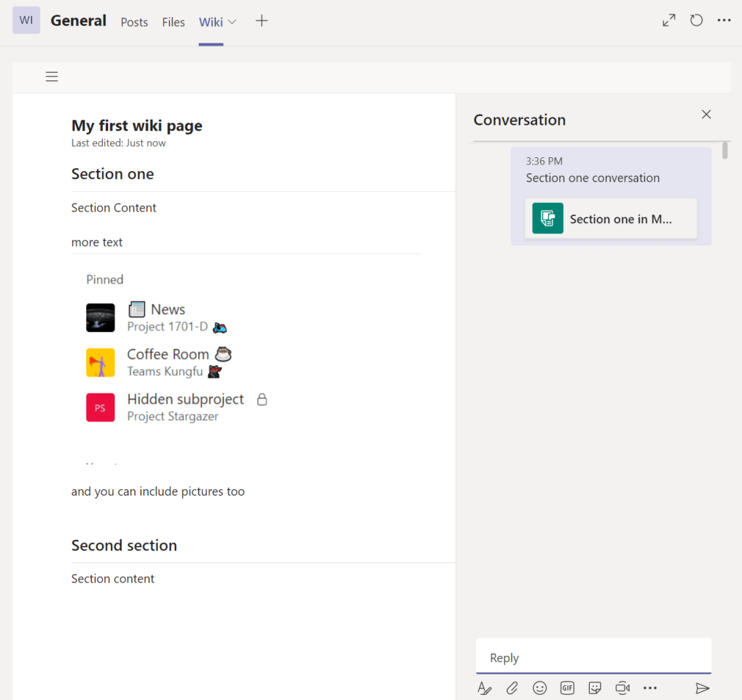Click the Format text icon
This screenshot has width=742, height=700.
pos(484,688)
